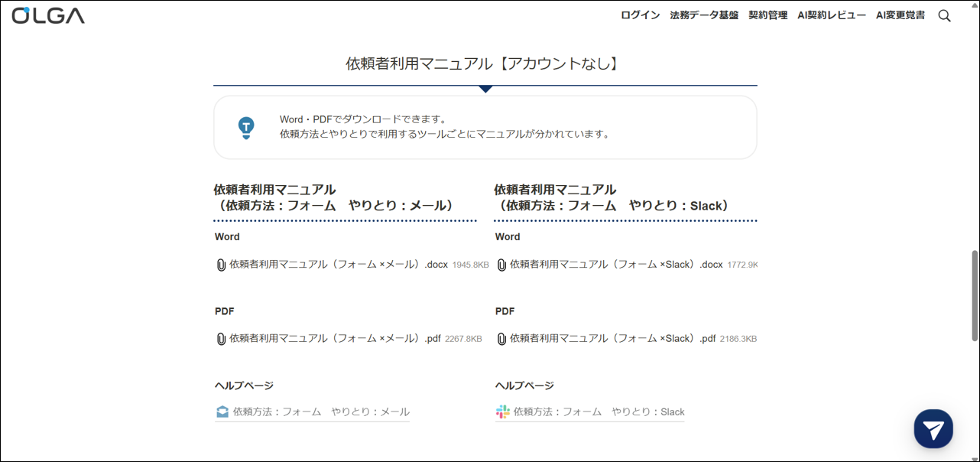Click text Word・PDFでダウンロードできます。
Viewport: 980px width, 462px height.
363,119
